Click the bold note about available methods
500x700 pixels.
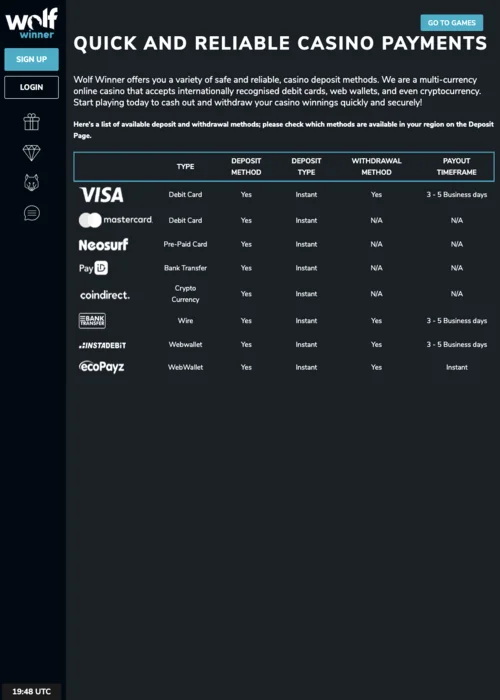point(283,130)
